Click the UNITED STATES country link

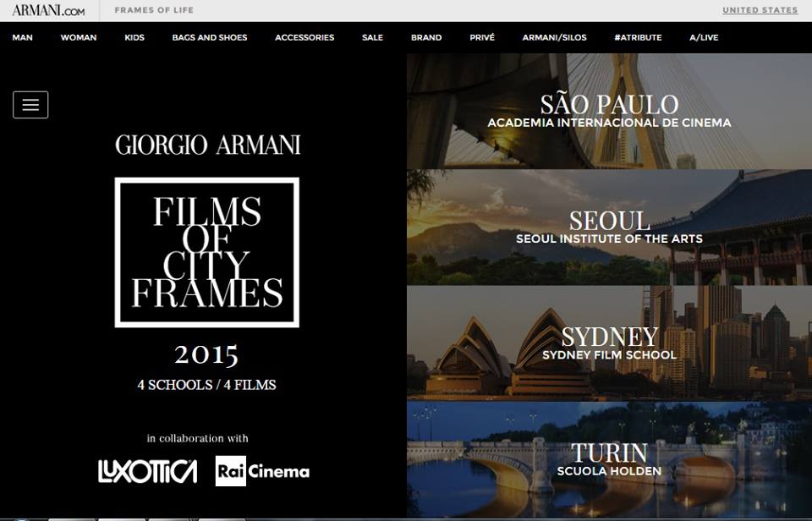(760, 10)
